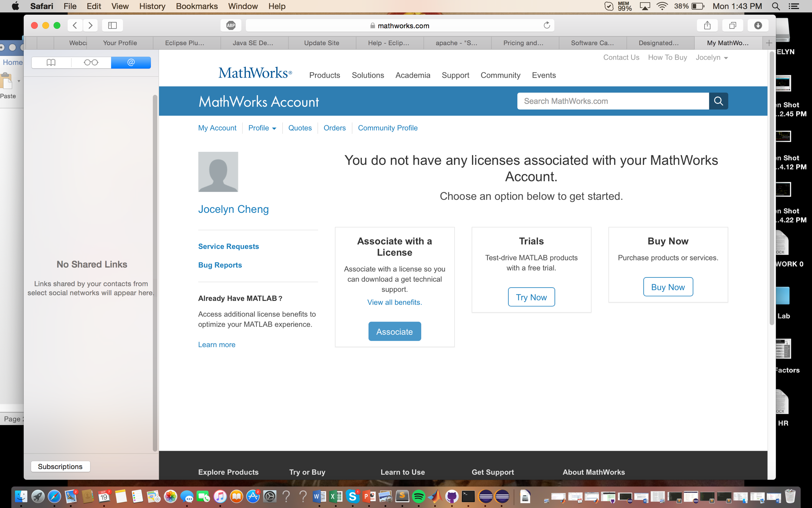Open the Orders link
The height and width of the screenshot is (508, 812).
tap(335, 128)
